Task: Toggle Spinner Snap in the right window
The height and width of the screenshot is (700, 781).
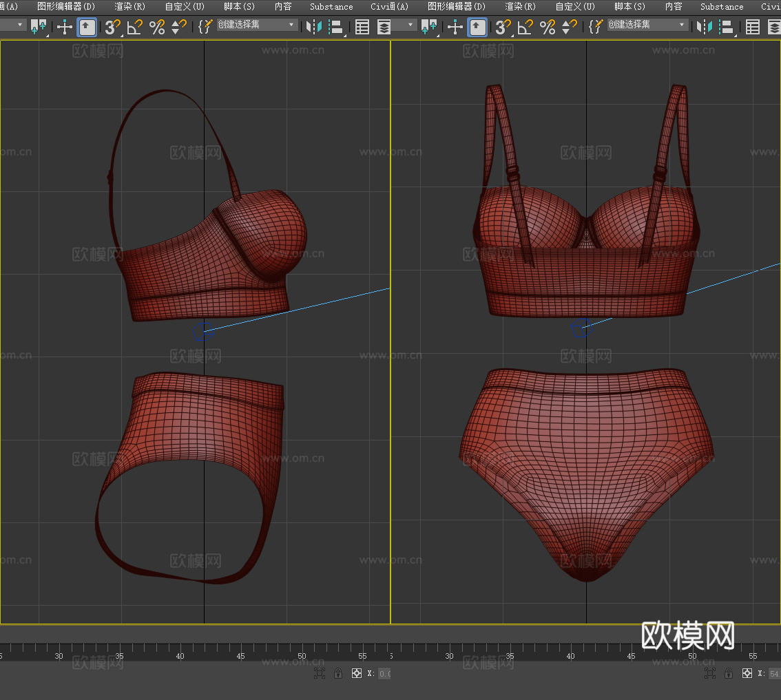Action: point(569,27)
